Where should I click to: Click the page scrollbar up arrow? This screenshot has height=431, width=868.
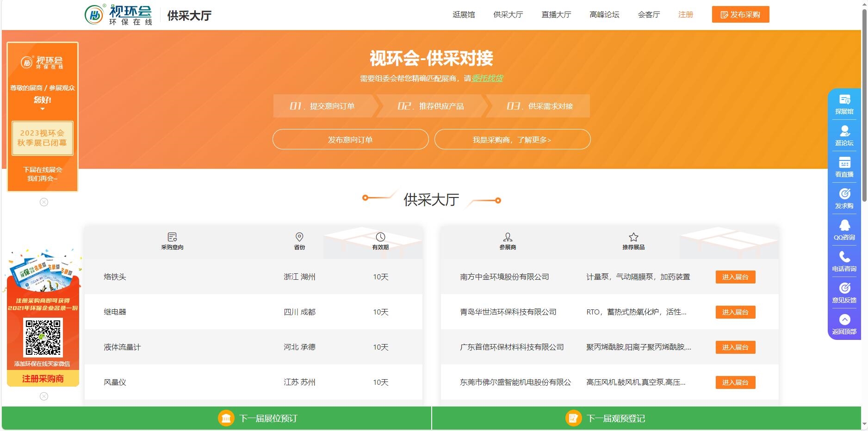tap(864, 4)
